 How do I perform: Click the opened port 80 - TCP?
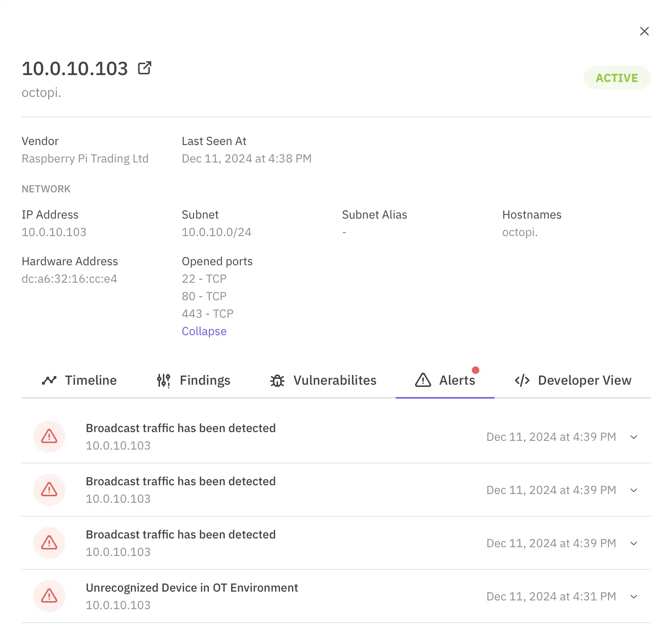204,296
